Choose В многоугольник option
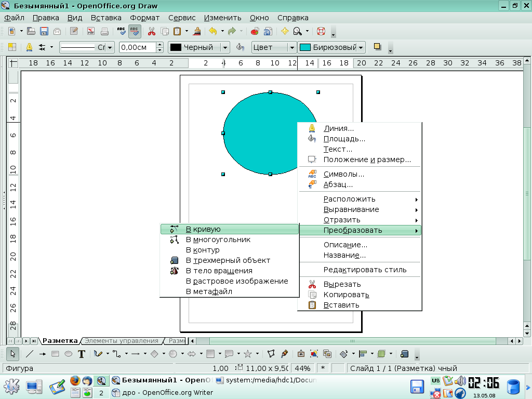The height and width of the screenshot is (399, 532). coord(229,240)
